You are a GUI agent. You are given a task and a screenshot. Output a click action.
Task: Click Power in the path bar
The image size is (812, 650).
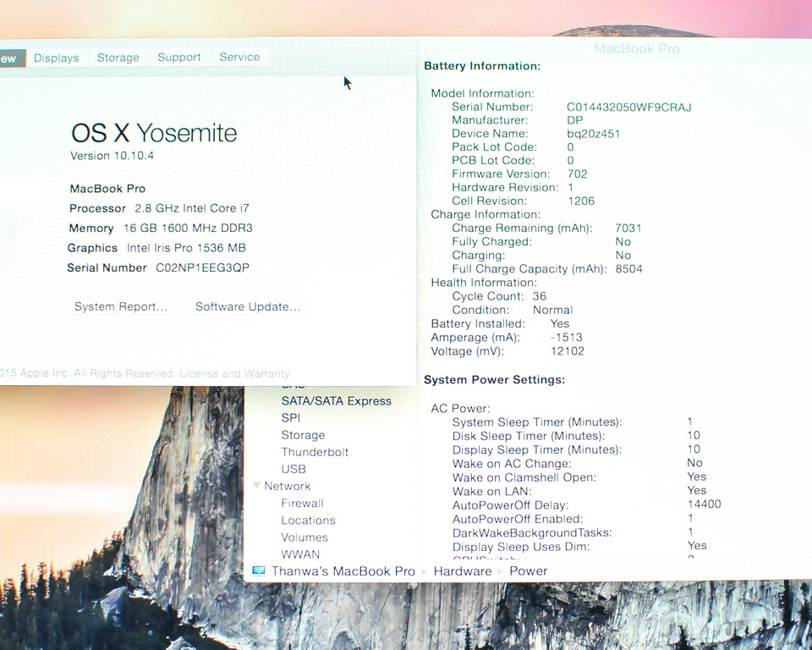click(x=528, y=571)
